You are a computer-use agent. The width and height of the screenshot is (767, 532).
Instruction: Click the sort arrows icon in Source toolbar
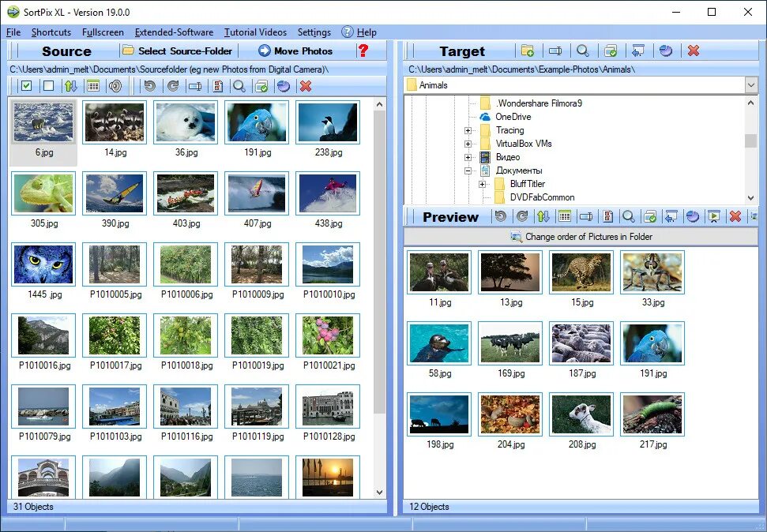click(71, 86)
